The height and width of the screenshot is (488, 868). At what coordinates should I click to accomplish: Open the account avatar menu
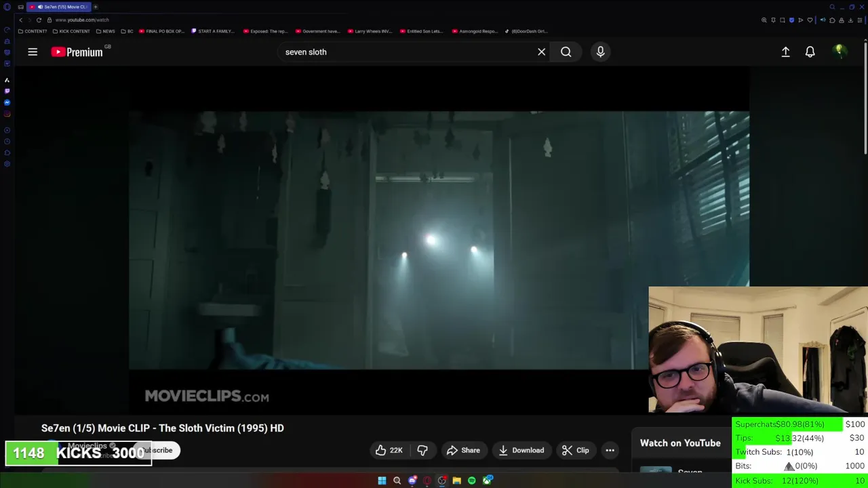(840, 52)
